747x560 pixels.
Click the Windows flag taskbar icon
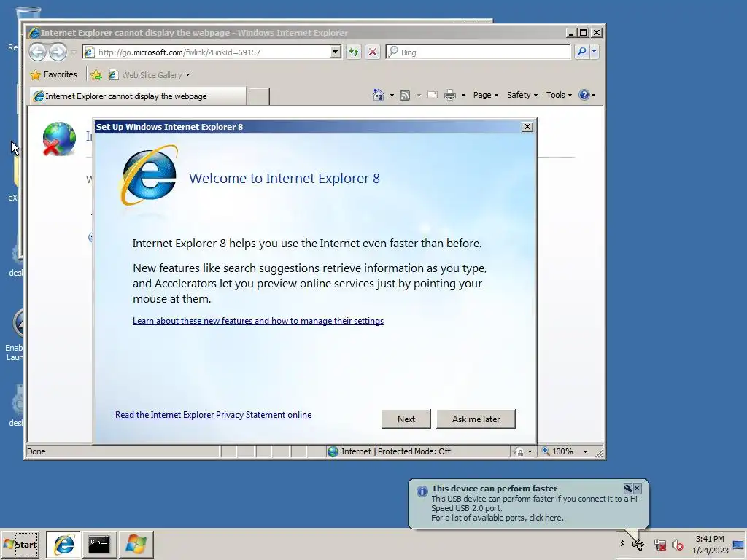pos(136,544)
